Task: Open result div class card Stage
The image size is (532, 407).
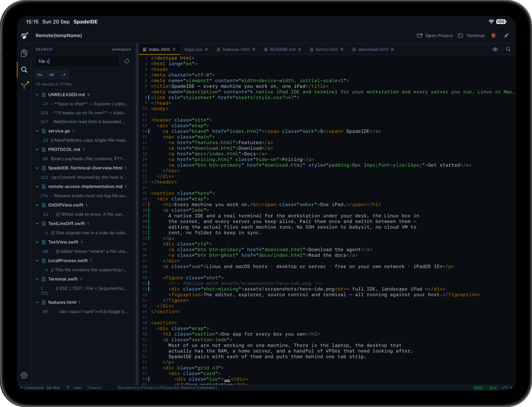Action: click(x=84, y=312)
